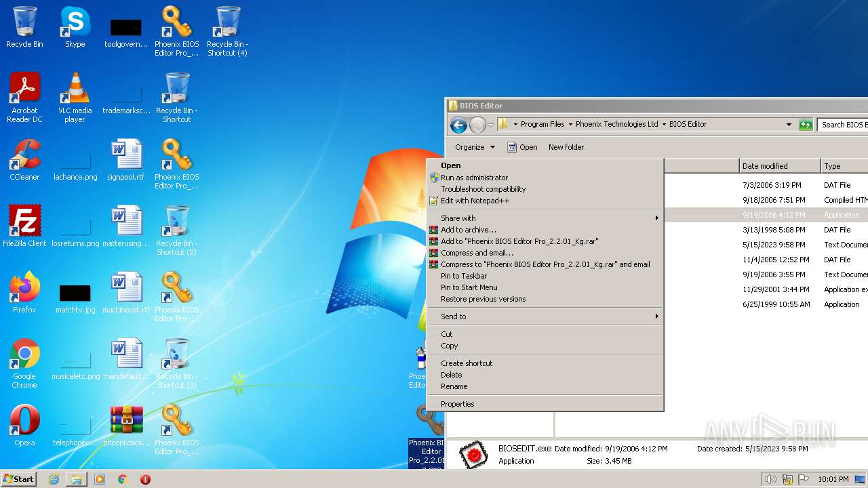868x488 pixels.
Task: Select the VLC media player icon
Action: click(75, 98)
